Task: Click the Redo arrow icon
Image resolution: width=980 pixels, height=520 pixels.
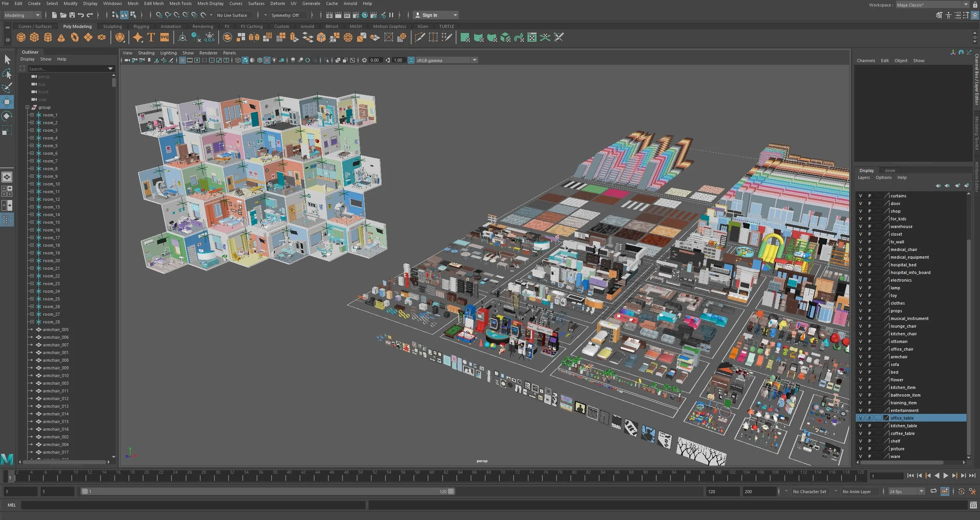Action: (90, 15)
